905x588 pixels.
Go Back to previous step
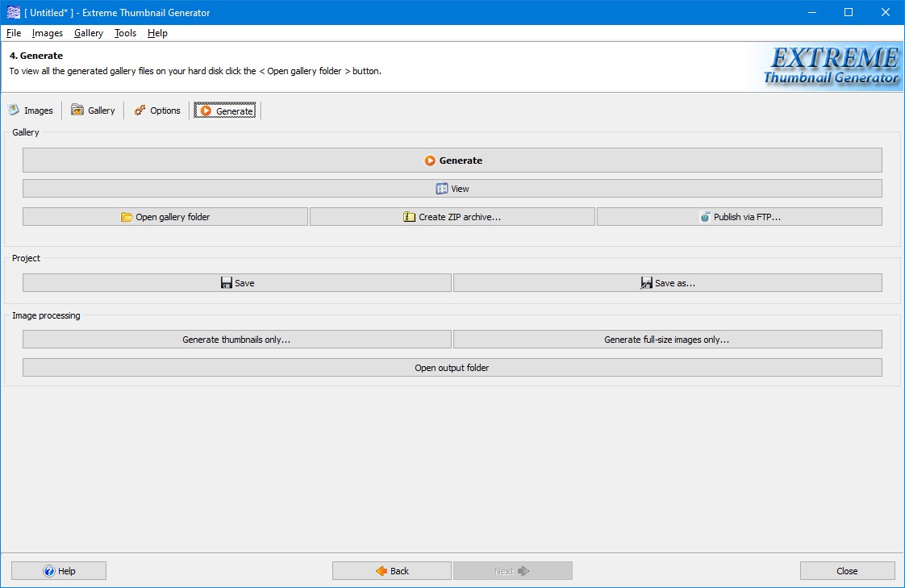tap(392, 571)
